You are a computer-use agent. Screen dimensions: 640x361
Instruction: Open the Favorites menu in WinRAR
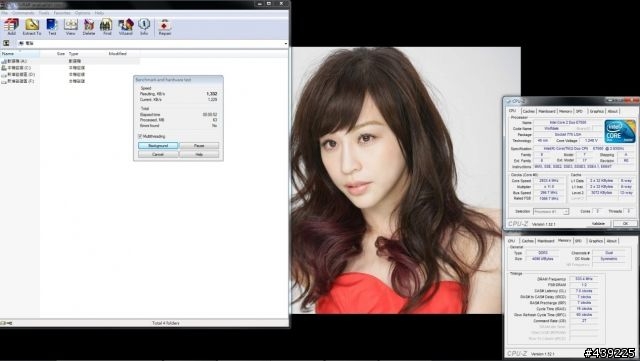(62, 13)
